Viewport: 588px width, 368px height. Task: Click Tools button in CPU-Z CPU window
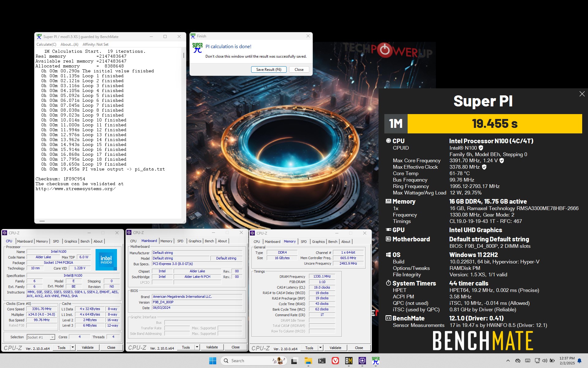(x=62, y=347)
